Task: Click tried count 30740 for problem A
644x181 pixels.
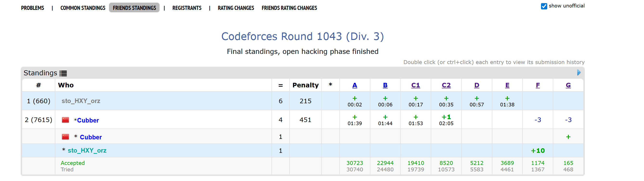Action: 354,169
